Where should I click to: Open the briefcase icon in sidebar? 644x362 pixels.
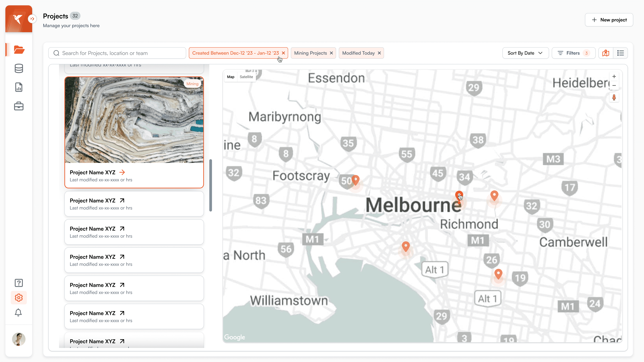tap(19, 106)
